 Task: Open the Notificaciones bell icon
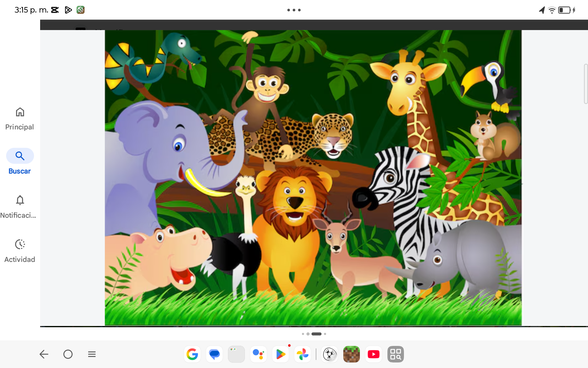20,200
